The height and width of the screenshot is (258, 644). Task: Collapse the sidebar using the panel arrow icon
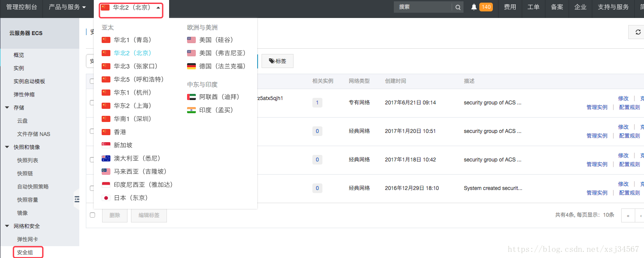point(77,199)
